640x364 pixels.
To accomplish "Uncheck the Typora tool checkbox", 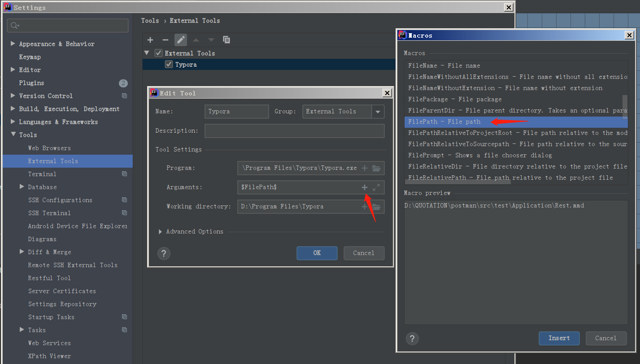I will click(169, 64).
